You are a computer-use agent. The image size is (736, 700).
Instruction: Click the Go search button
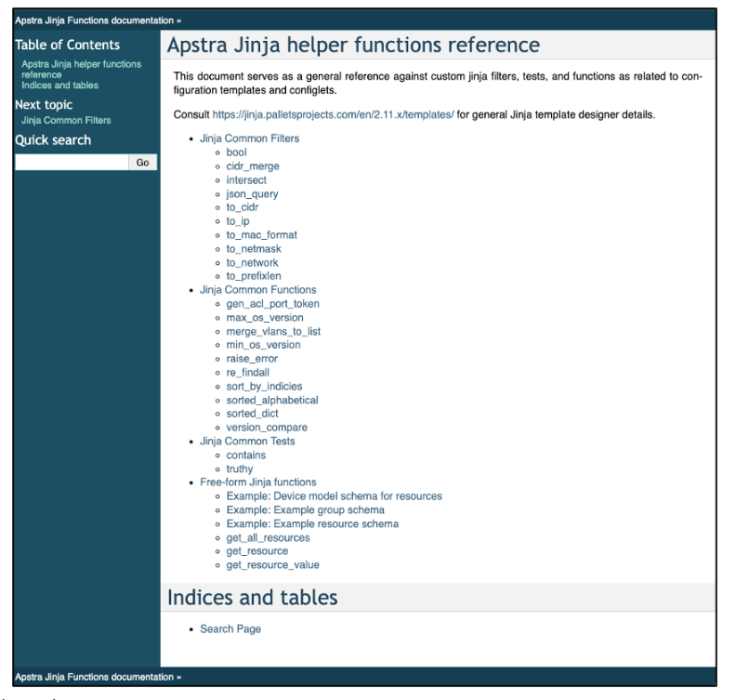143,163
